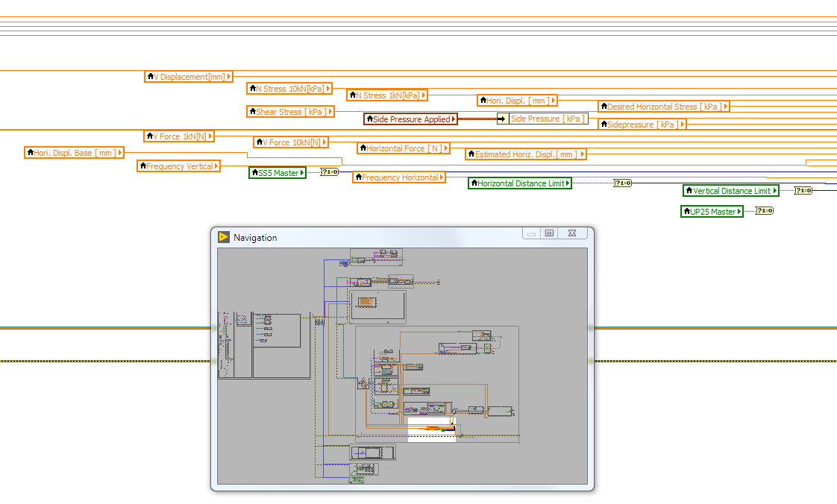Maximize the Navigation window
Viewport: 837px width, 504px height.
click(550, 233)
